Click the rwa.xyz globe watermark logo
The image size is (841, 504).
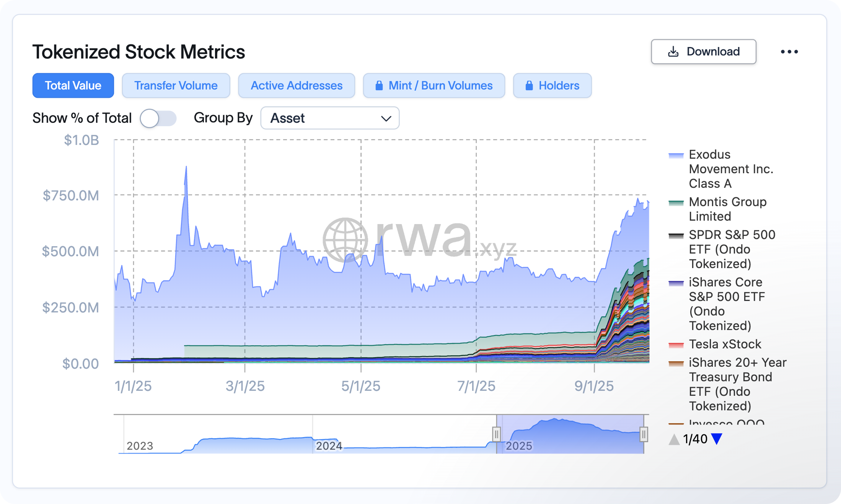tap(345, 240)
